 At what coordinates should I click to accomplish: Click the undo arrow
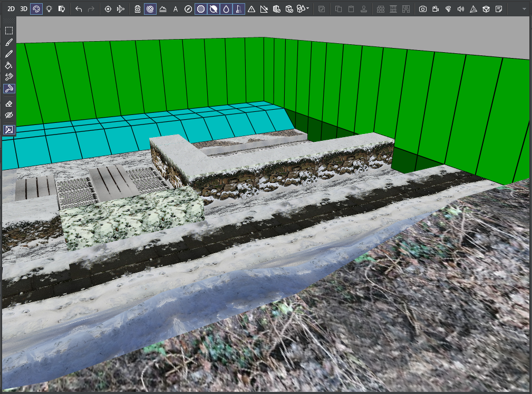coord(79,9)
